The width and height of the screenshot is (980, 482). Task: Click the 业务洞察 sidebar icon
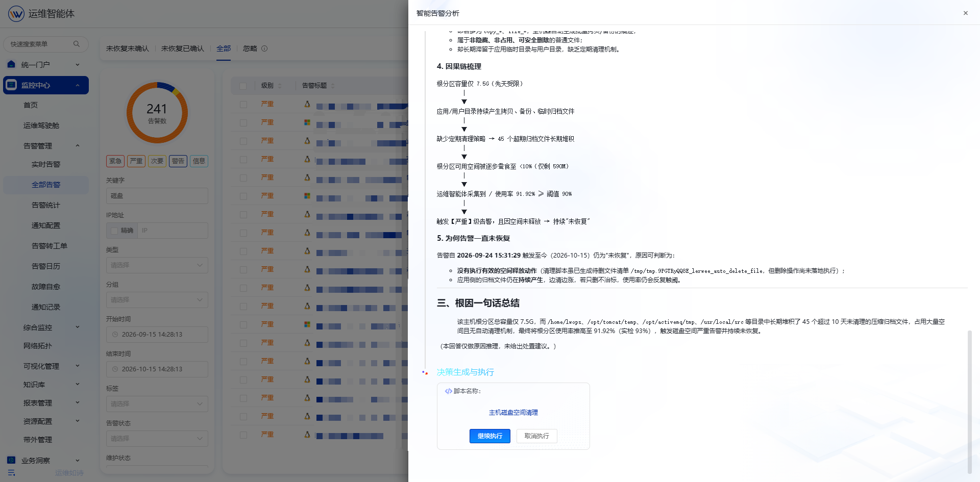(x=11, y=460)
